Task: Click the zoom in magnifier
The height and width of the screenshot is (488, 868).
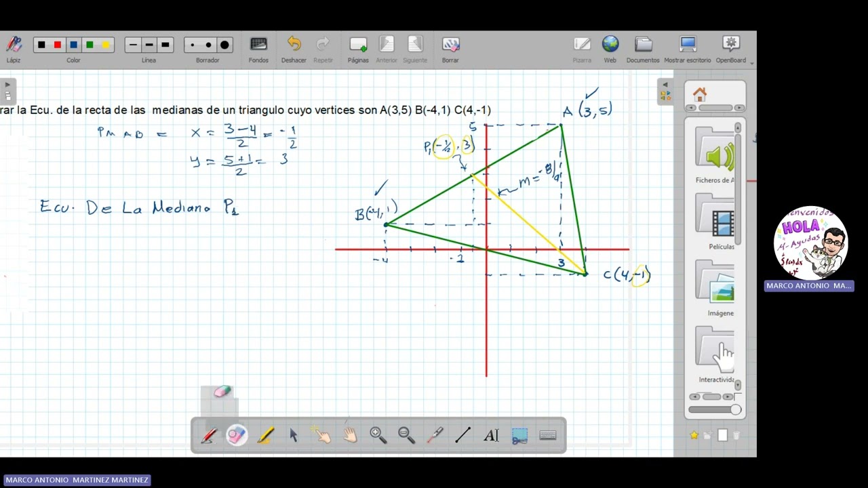Action: tap(378, 436)
